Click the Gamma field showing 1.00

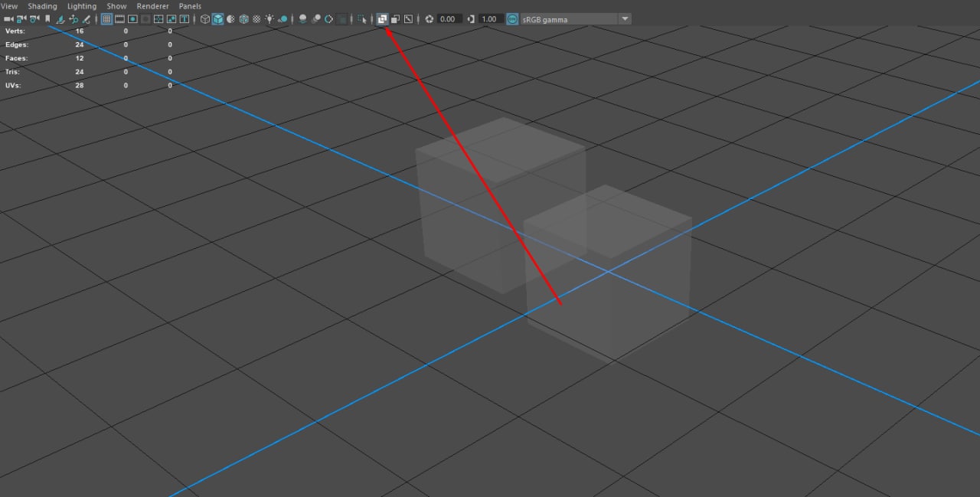(x=490, y=19)
